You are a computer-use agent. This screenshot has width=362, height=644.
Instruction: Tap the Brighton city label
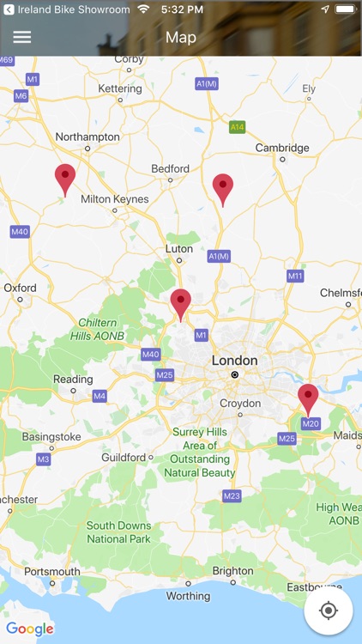point(232,571)
